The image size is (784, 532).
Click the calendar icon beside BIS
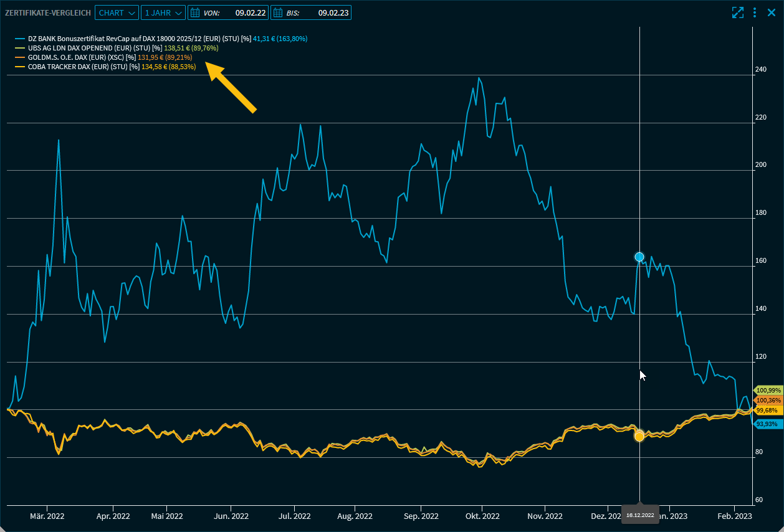pos(278,12)
